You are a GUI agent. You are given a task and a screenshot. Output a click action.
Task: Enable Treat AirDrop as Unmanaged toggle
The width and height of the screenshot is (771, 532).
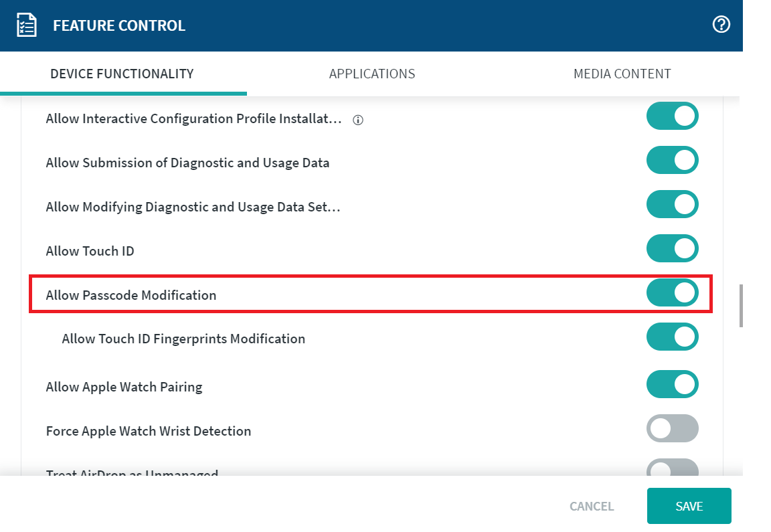pyautogui.click(x=672, y=468)
